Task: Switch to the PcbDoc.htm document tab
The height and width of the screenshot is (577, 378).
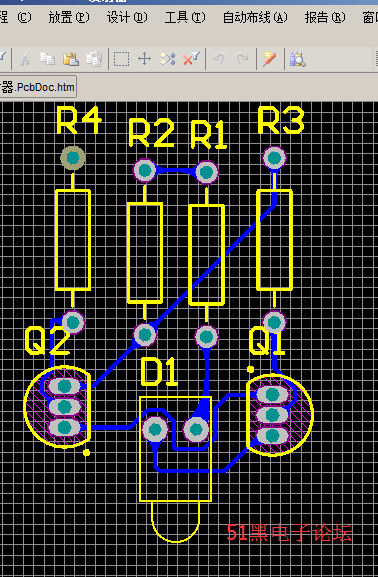Action: 38,87
